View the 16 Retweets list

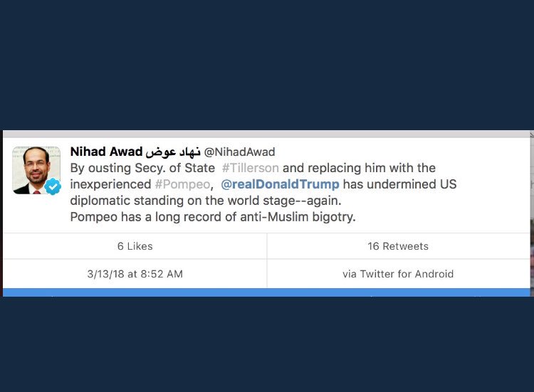[398, 246]
